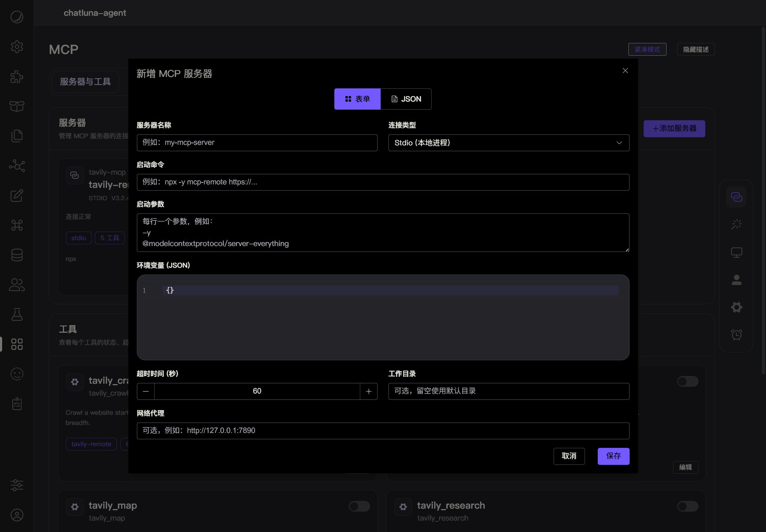Select the monitor icon in right panel

click(x=736, y=252)
